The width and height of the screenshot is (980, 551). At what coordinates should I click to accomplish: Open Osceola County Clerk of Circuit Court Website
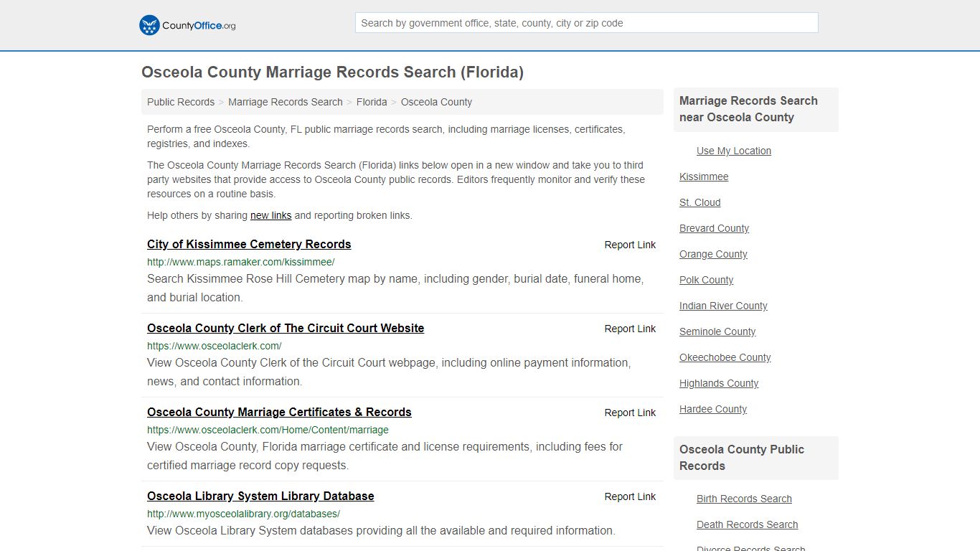(286, 328)
